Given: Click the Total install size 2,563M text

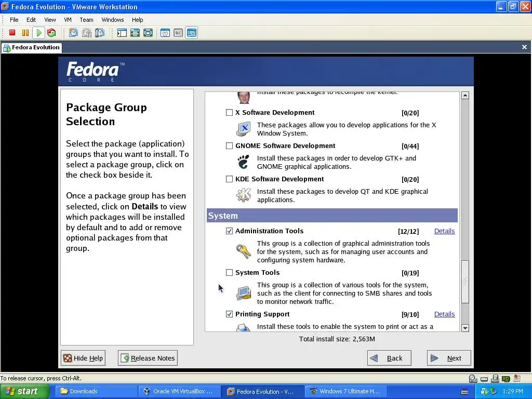Looking at the screenshot, I should [x=337, y=339].
